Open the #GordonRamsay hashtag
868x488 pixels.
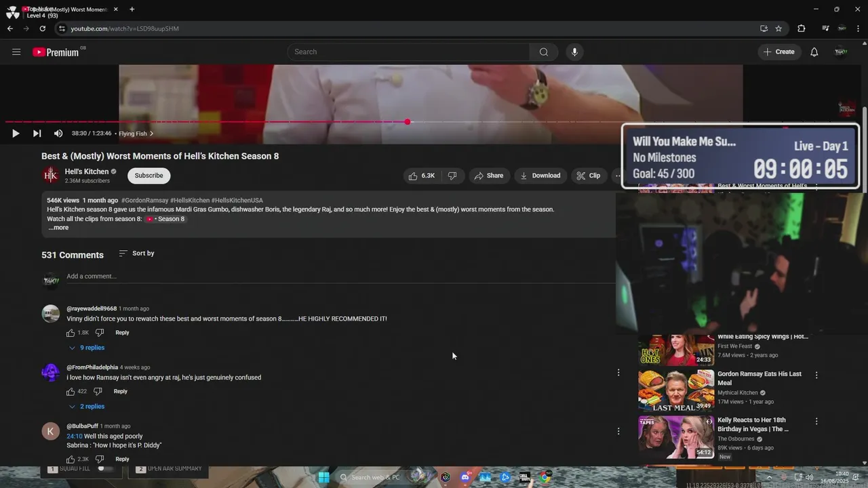pyautogui.click(x=144, y=201)
